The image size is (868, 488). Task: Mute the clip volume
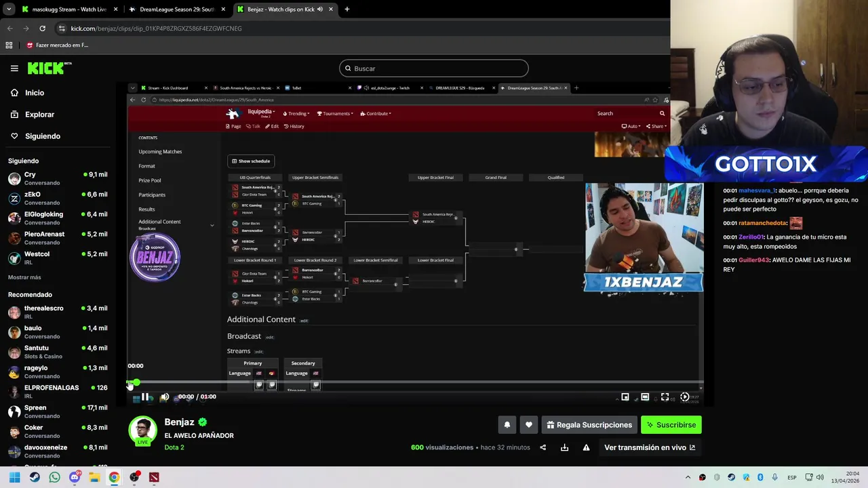pos(164,397)
